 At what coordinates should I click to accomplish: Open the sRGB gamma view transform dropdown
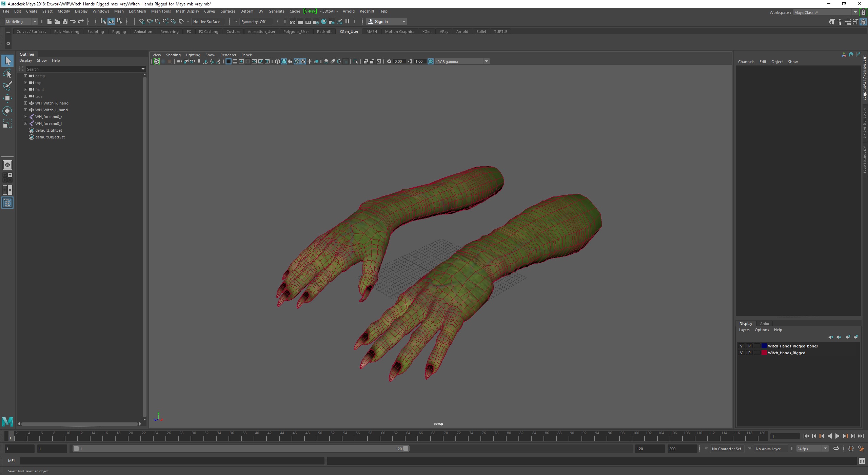(462, 61)
